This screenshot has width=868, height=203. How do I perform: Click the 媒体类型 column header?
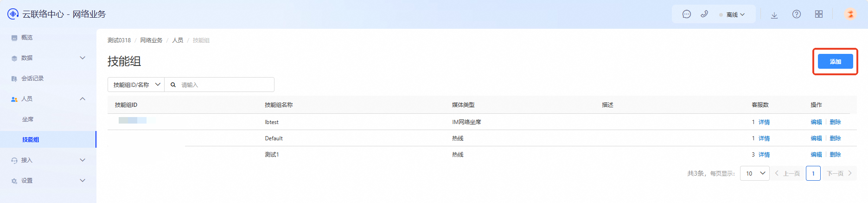(x=463, y=105)
